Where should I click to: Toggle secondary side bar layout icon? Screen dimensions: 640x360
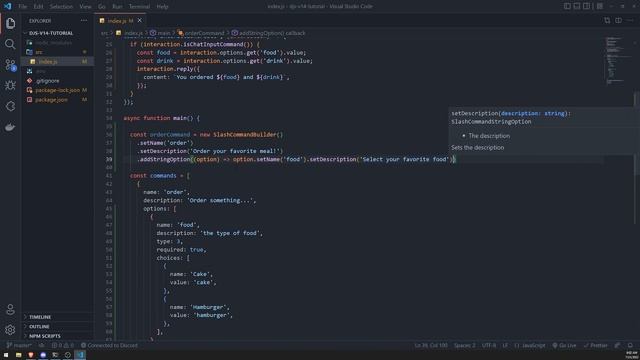(x=587, y=6)
